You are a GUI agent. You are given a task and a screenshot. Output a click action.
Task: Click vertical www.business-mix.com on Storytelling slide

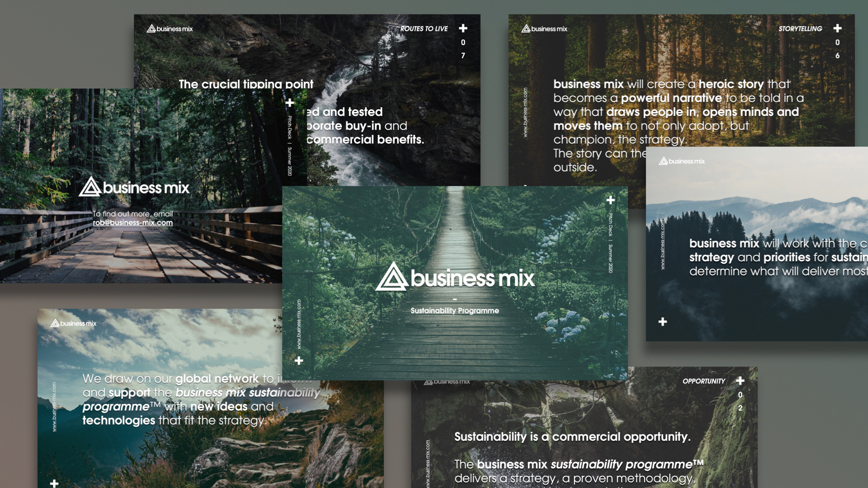pos(525,113)
